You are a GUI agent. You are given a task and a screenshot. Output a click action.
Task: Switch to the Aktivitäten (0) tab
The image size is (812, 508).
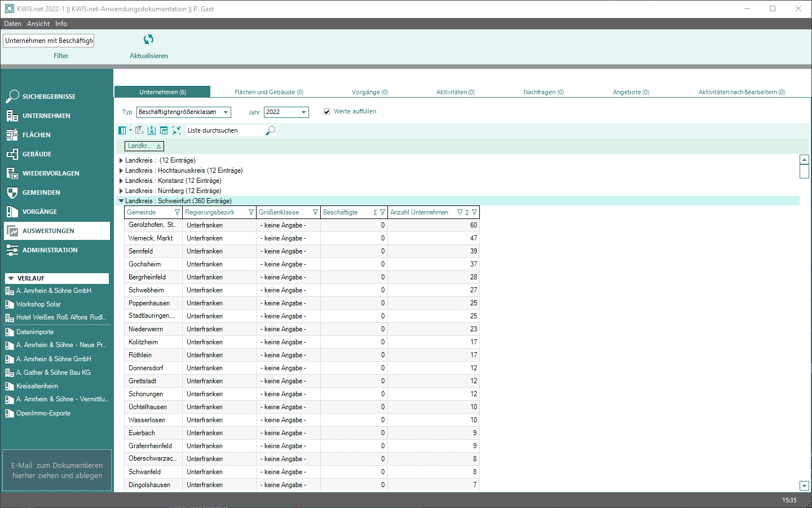[x=456, y=92]
